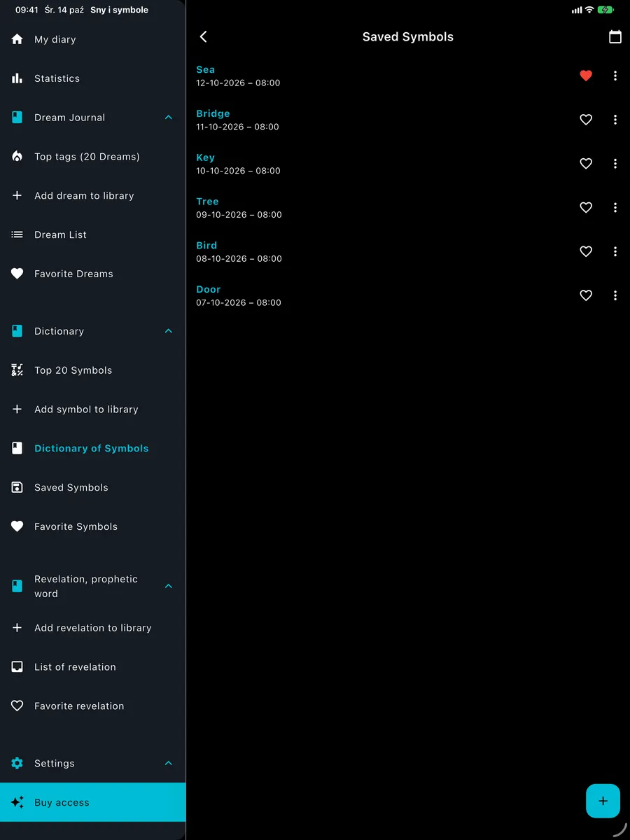Go back using the left chevron arrow
The image size is (630, 840).
pyautogui.click(x=204, y=36)
